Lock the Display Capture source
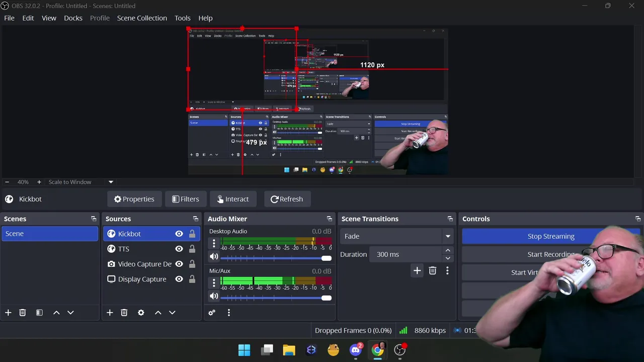 [x=192, y=279]
